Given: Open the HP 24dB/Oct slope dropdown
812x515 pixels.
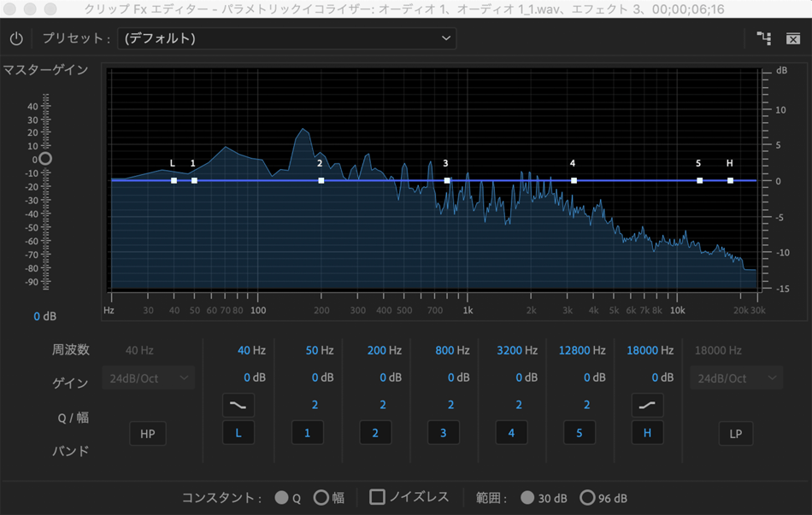Looking at the screenshot, I should click(147, 377).
